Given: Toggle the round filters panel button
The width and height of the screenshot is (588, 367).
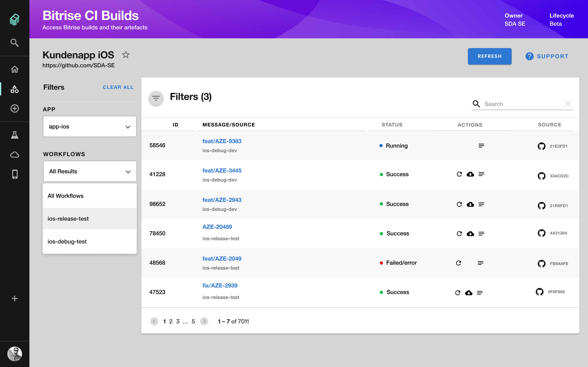Looking at the screenshot, I should point(156,98).
